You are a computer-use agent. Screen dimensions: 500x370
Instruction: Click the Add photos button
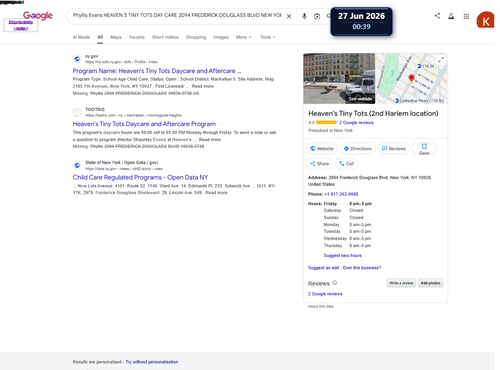click(430, 283)
